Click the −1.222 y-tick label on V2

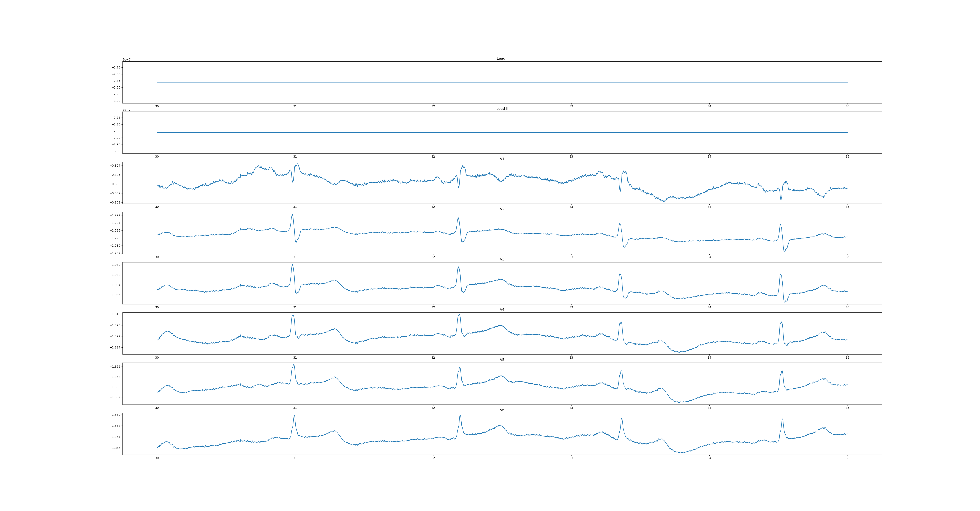point(115,215)
